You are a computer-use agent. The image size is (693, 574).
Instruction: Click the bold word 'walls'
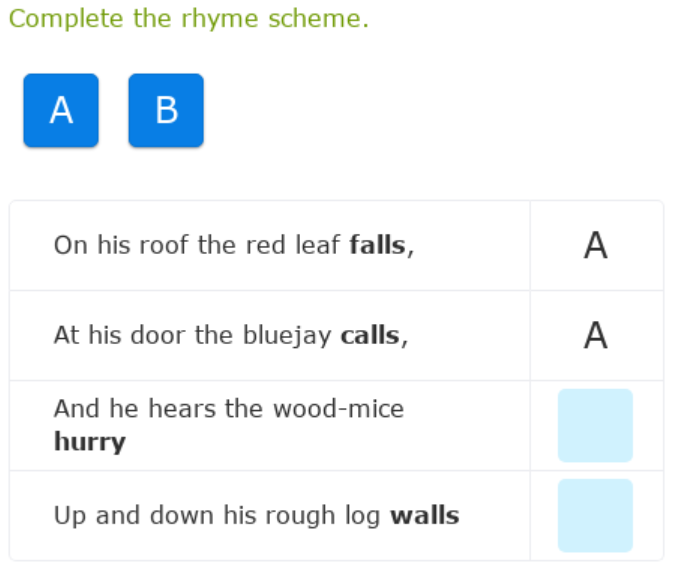coord(424,516)
